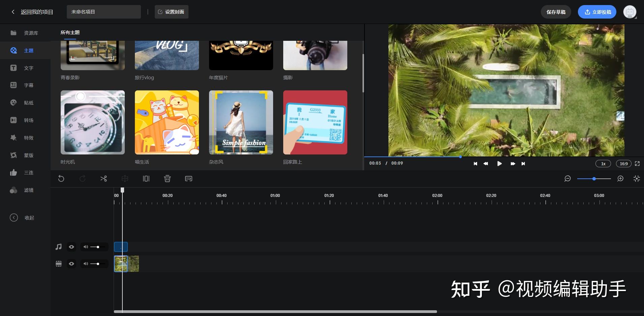
Task: Click the trim bars toolbar icon
Action: click(x=146, y=178)
